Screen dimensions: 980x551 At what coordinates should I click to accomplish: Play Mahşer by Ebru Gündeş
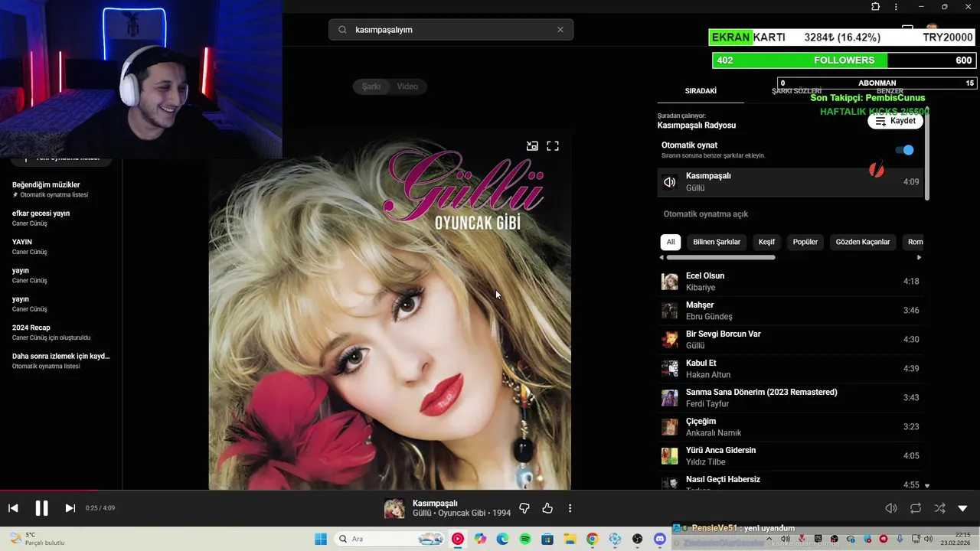tap(791, 311)
